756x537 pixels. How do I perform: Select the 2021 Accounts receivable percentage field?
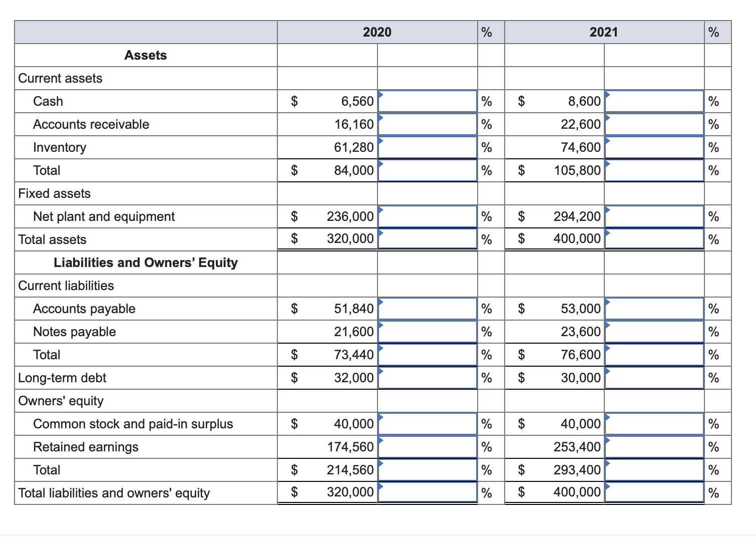click(x=654, y=124)
